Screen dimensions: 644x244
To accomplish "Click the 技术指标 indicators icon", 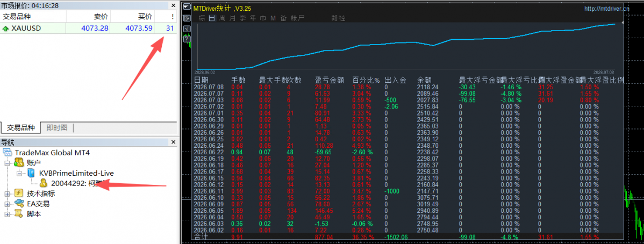I will [19, 193].
